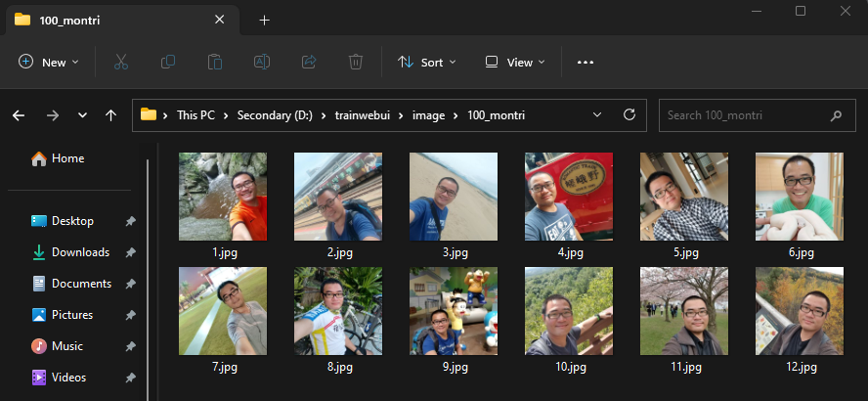
Task: Click the Copy icon in toolbar
Action: pyautogui.click(x=168, y=62)
